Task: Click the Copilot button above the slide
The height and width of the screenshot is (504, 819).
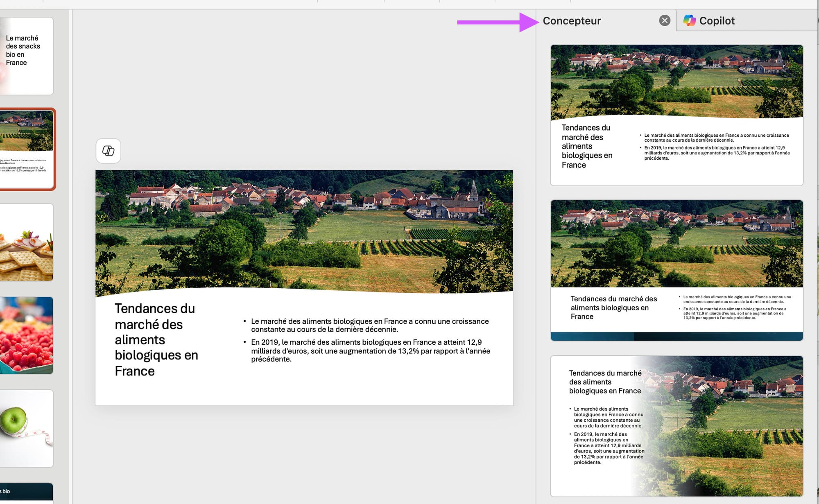Action: click(108, 151)
